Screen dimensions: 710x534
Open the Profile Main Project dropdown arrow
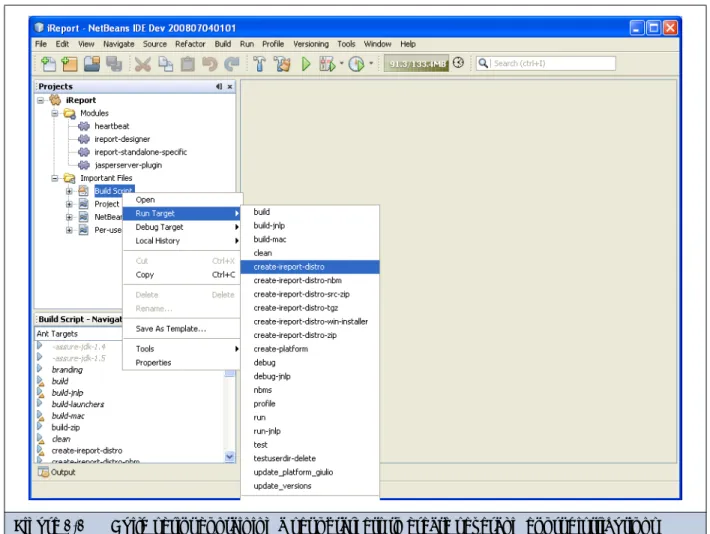point(371,63)
